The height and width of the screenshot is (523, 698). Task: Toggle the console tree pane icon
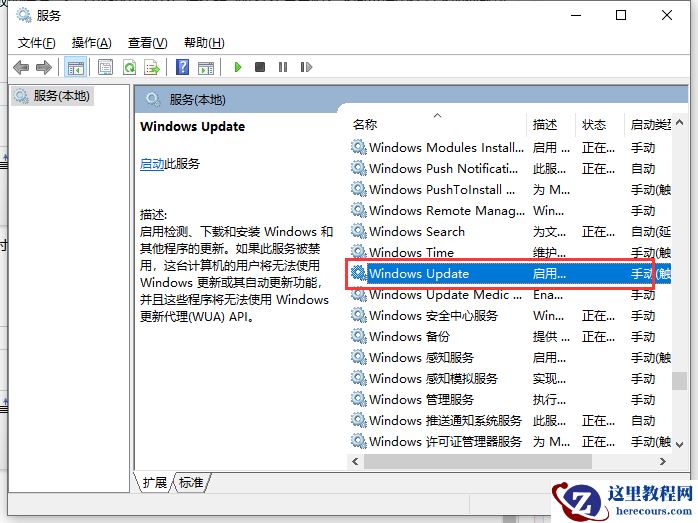pos(75,67)
